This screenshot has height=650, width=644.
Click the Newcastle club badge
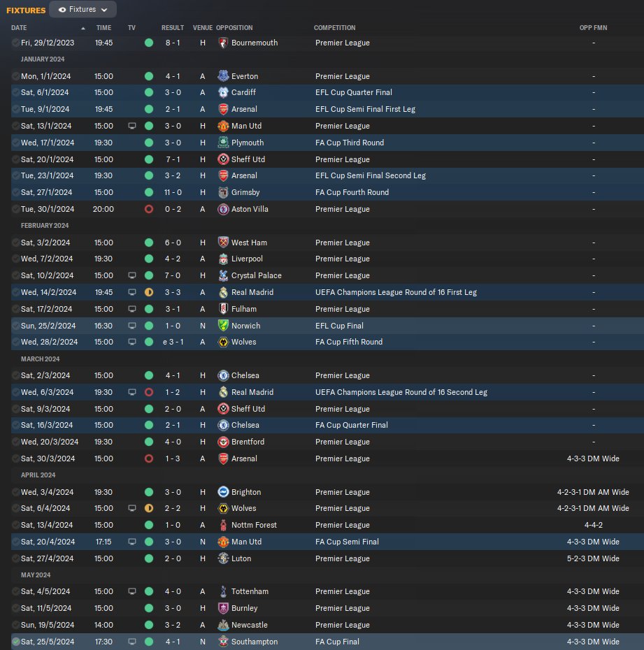point(223,625)
